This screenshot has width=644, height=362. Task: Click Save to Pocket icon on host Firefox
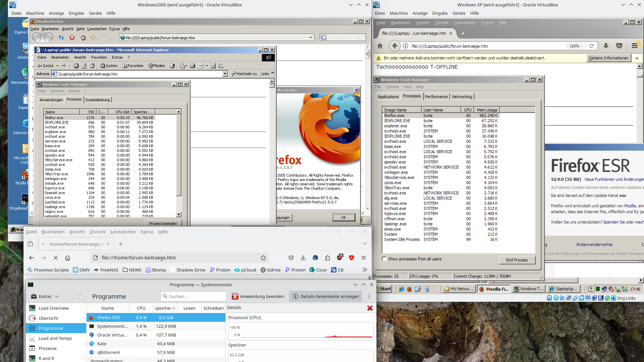291,258
